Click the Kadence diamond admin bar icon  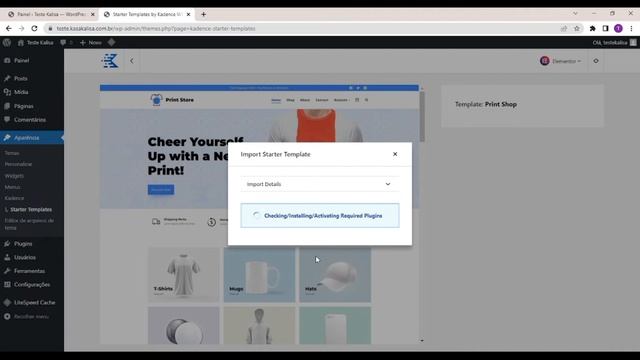[x=111, y=42]
